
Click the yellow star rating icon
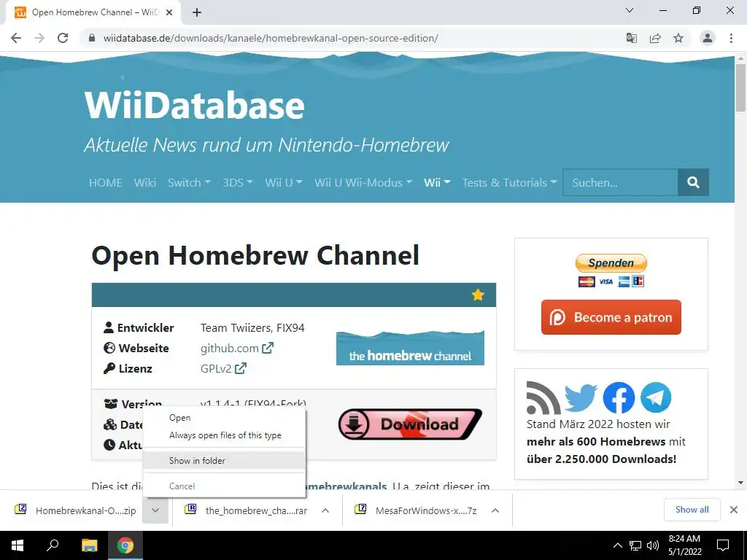pyautogui.click(x=478, y=295)
